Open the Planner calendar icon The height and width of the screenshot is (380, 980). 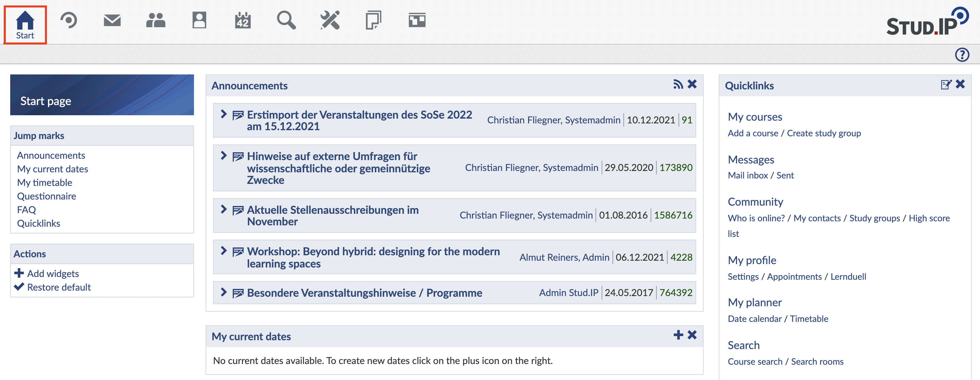243,20
